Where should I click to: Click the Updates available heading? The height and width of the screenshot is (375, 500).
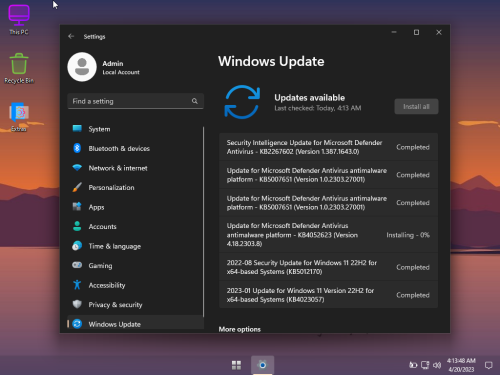[x=309, y=98]
